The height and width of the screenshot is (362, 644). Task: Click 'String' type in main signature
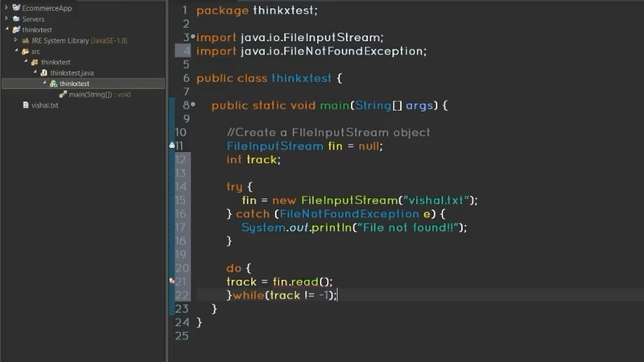pyautogui.click(x=373, y=106)
